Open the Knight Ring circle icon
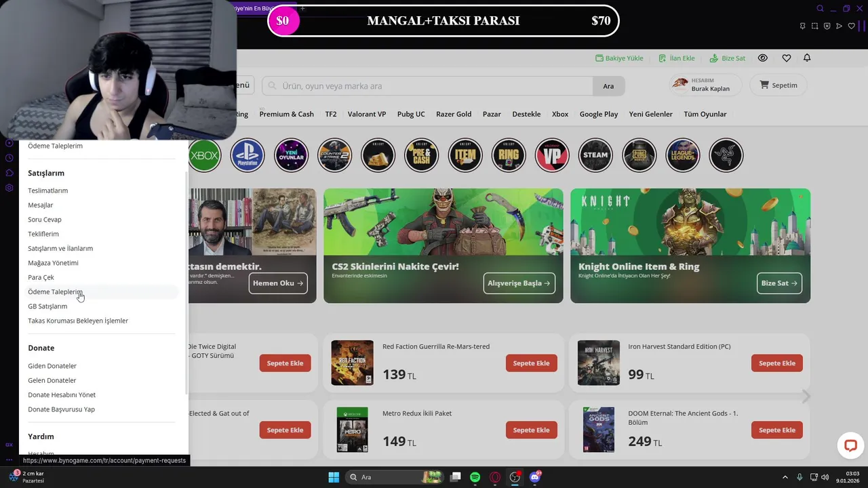868x488 pixels. point(509,155)
